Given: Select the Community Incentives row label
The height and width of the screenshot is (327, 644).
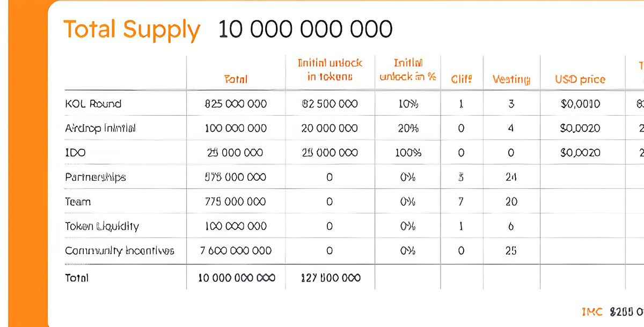Looking at the screenshot, I should click(120, 250).
